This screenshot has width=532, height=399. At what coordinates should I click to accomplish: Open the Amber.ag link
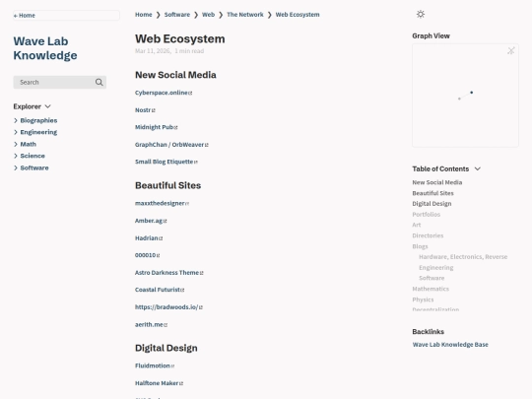151,221
